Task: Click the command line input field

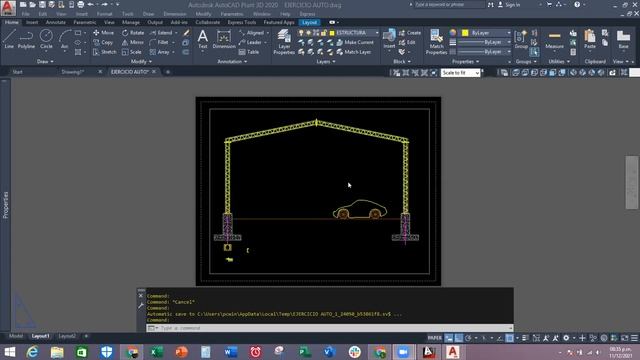Action: [330, 328]
